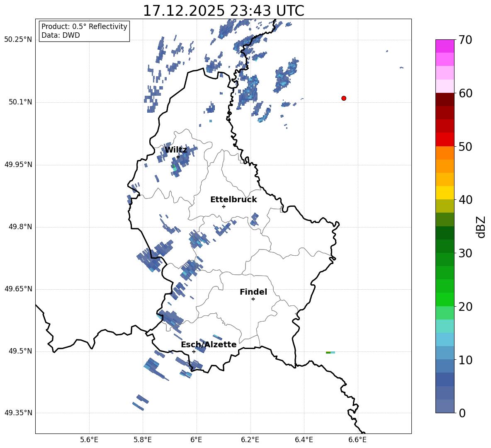
Task: Click the dBZ colorbar label
Action: [x=481, y=227]
